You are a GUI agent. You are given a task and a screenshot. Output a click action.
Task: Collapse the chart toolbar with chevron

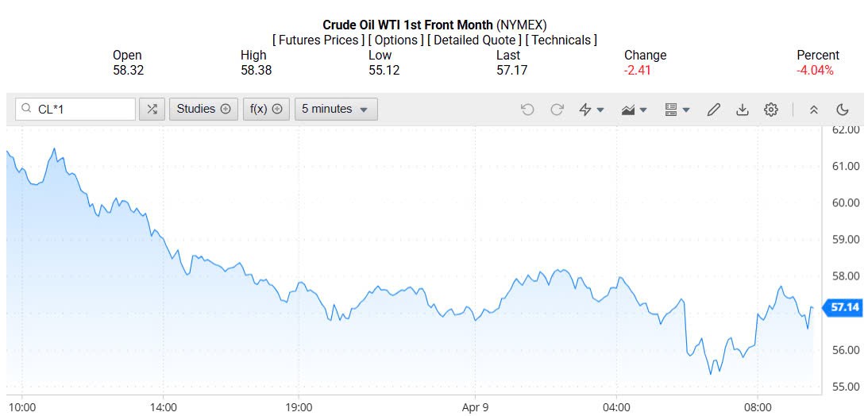coord(813,110)
